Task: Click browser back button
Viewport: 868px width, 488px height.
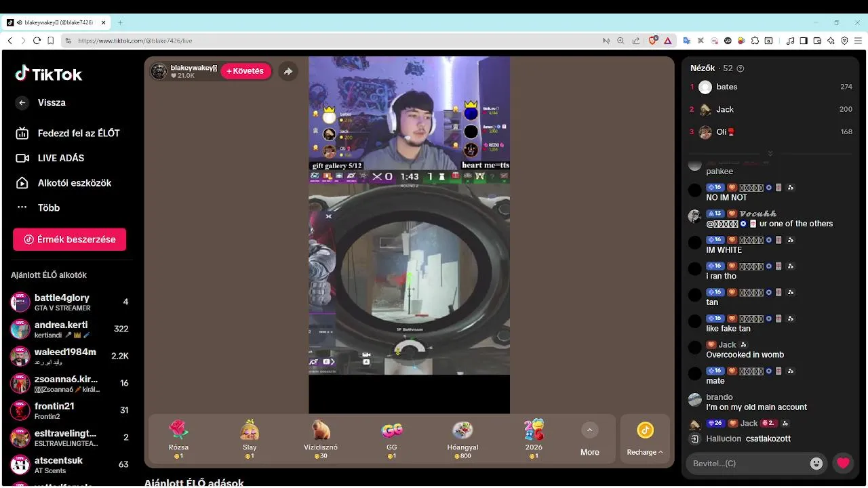Action: [9, 41]
